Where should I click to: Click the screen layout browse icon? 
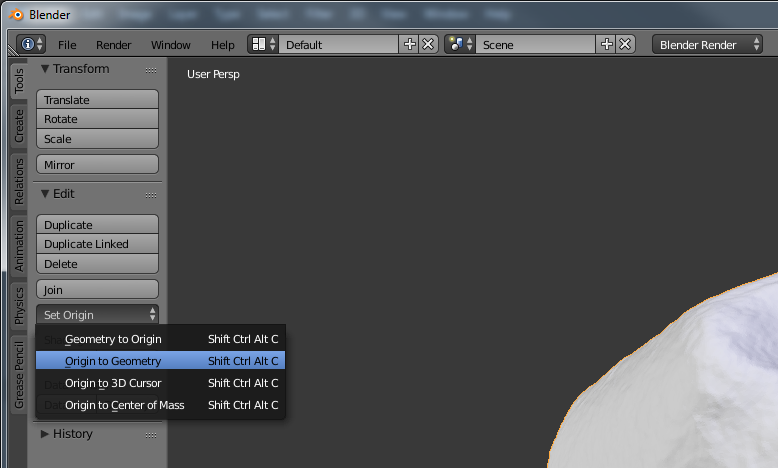(262, 45)
